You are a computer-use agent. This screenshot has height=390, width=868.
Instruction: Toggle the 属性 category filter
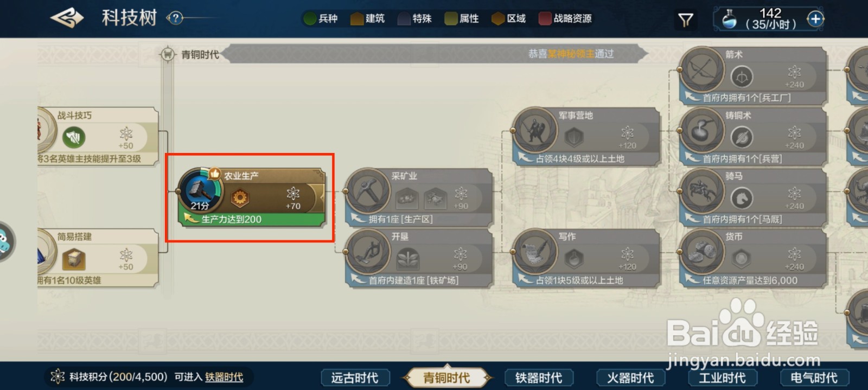(462, 18)
